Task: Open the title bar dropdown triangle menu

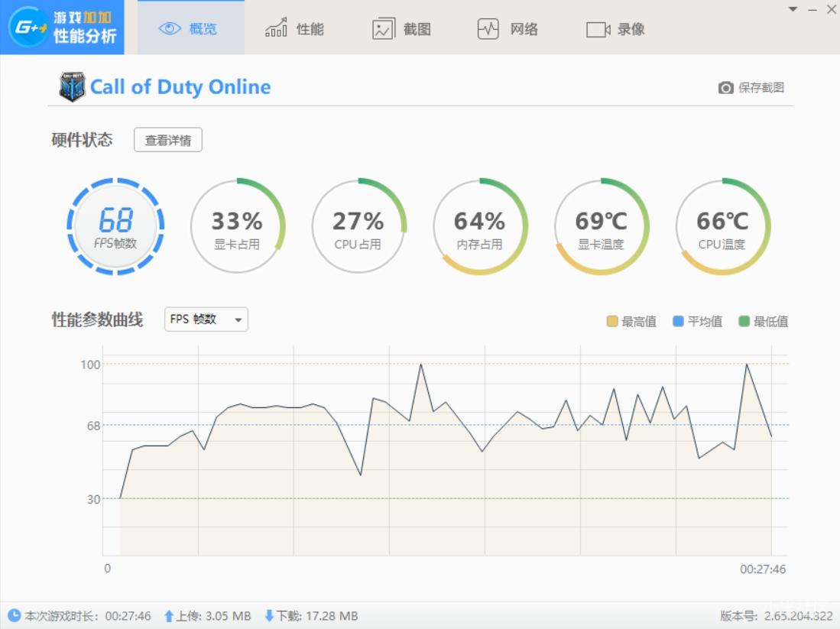Action: pyautogui.click(x=793, y=9)
